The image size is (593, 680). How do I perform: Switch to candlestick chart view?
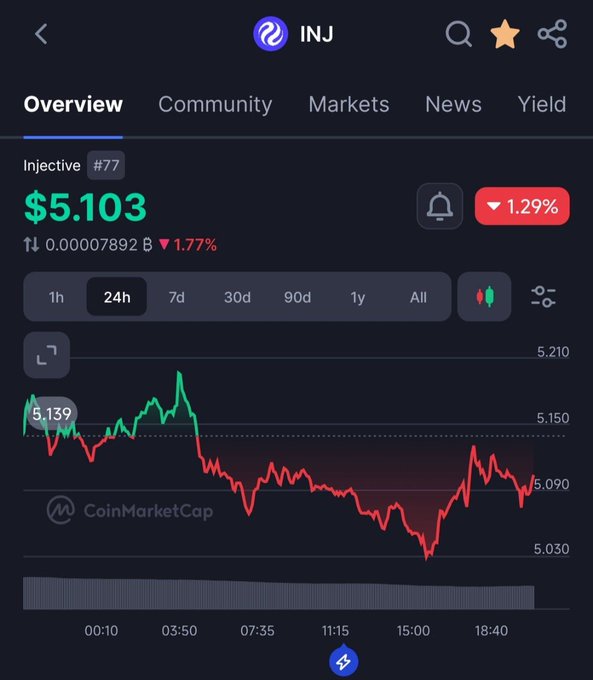(485, 297)
